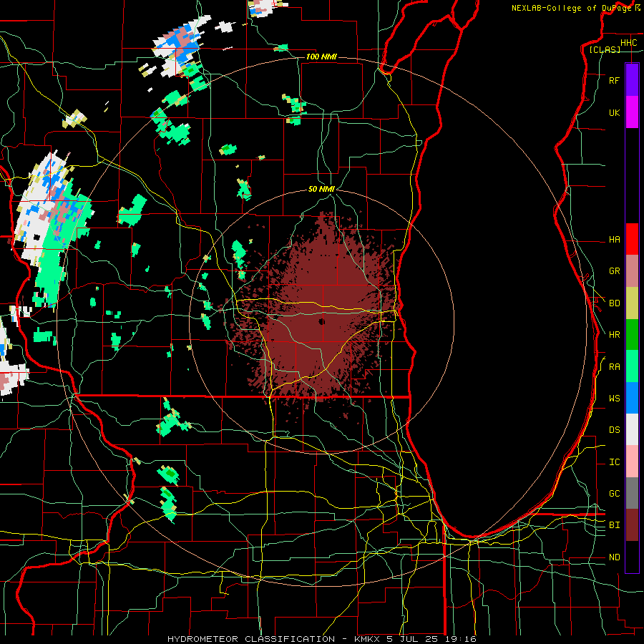The width and height of the screenshot is (644, 644).
Task: Click the UK legend label
Action: (614, 113)
